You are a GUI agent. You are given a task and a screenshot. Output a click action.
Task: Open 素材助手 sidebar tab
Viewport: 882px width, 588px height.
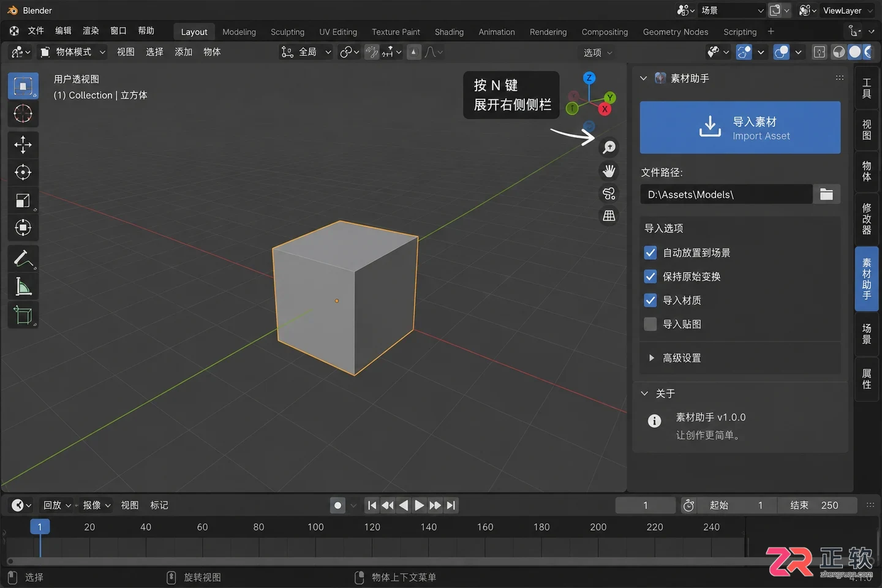866,279
